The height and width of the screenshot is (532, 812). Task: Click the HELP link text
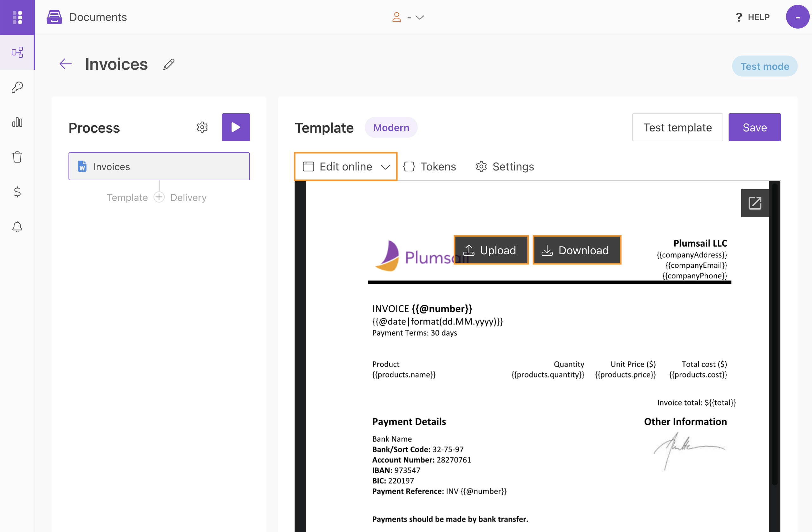pos(758,17)
